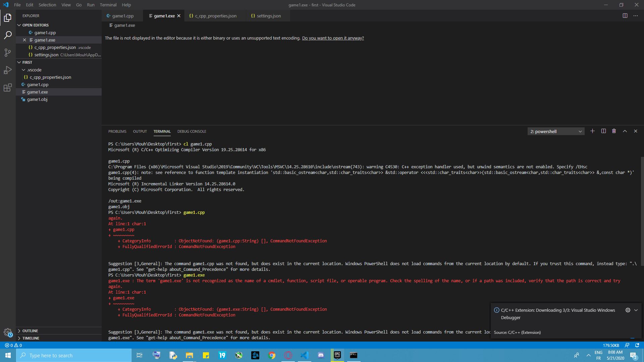This screenshot has width=644, height=362.
Task: Collapse the C/C++ Extension notification
Action: pos(636,310)
